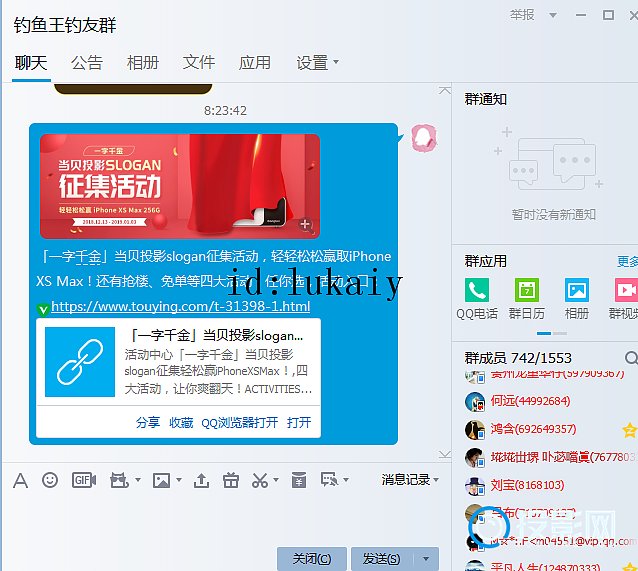
Task: Select member 何远(44992684)
Action: coord(530,401)
